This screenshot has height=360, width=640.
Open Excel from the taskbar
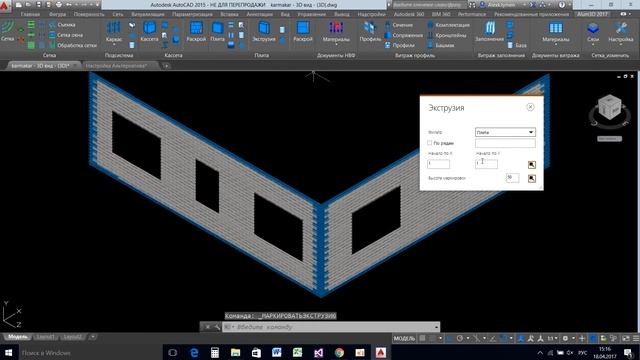[x=298, y=353]
